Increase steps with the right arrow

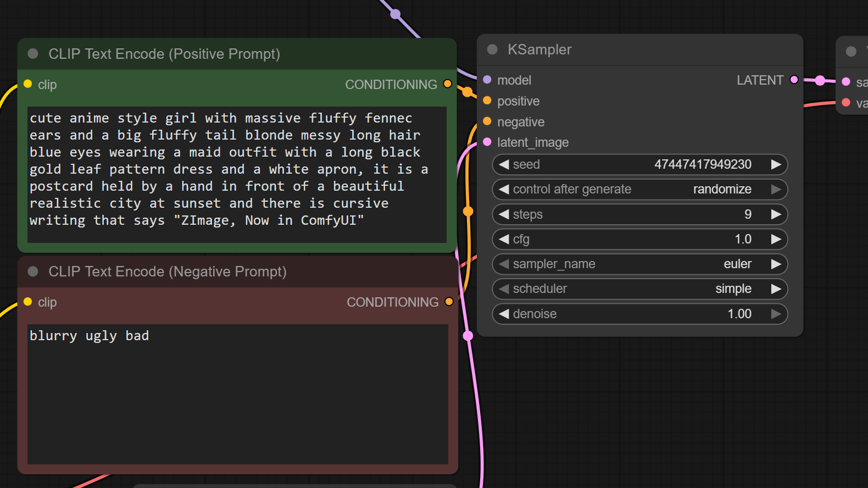point(776,214)
